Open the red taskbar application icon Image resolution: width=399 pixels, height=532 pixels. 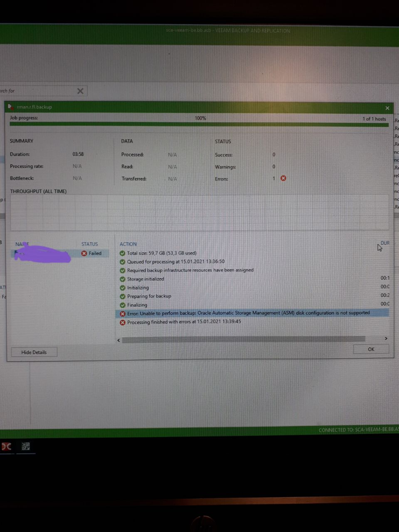[6, 446]
